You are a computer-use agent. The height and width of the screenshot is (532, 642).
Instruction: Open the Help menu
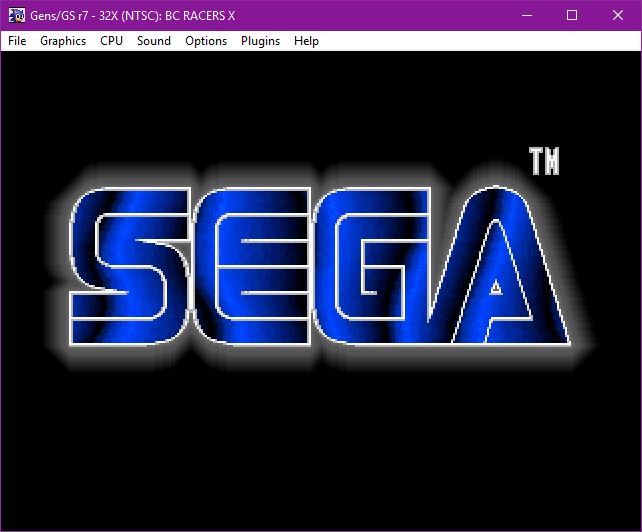click(x=306, y=41)
